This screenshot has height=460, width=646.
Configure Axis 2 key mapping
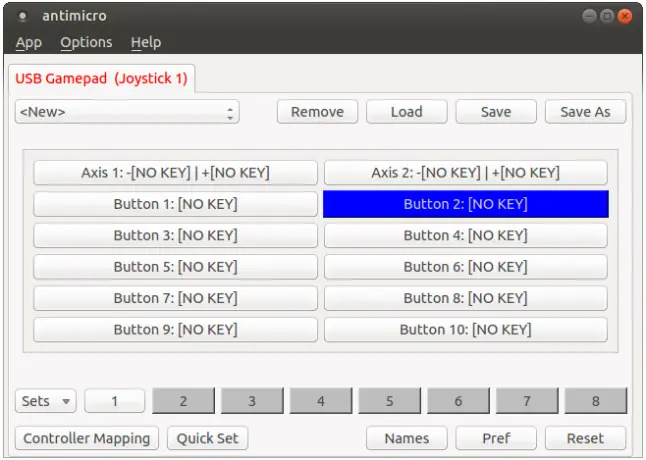pyautogui.click(x=466, y=173)
